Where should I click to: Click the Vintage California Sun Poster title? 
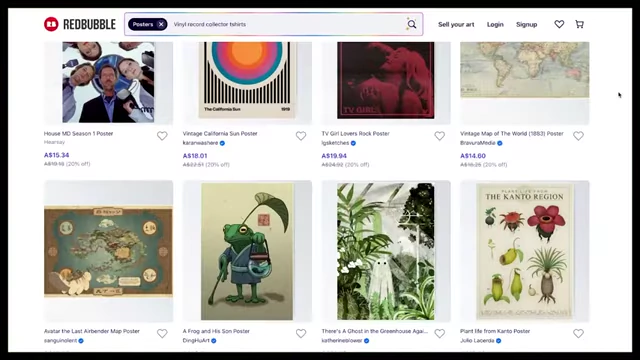220,133
